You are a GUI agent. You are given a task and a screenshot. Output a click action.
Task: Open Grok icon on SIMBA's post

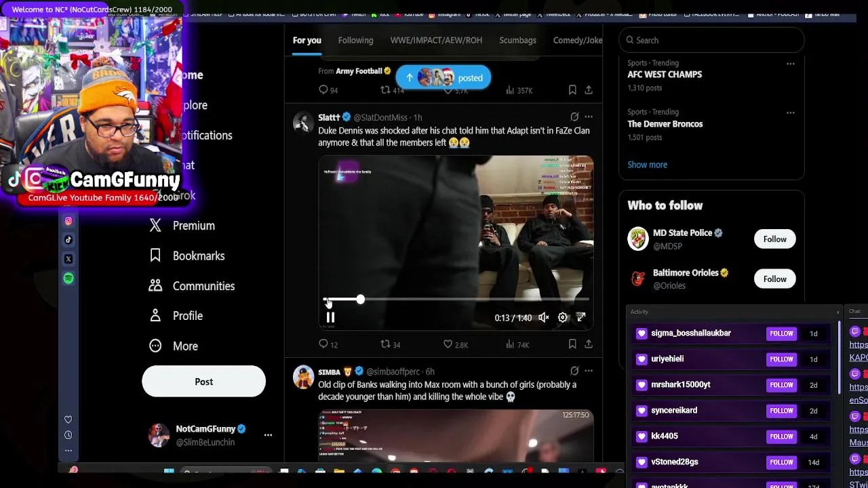pyautogui.click(x=574, y=371)
